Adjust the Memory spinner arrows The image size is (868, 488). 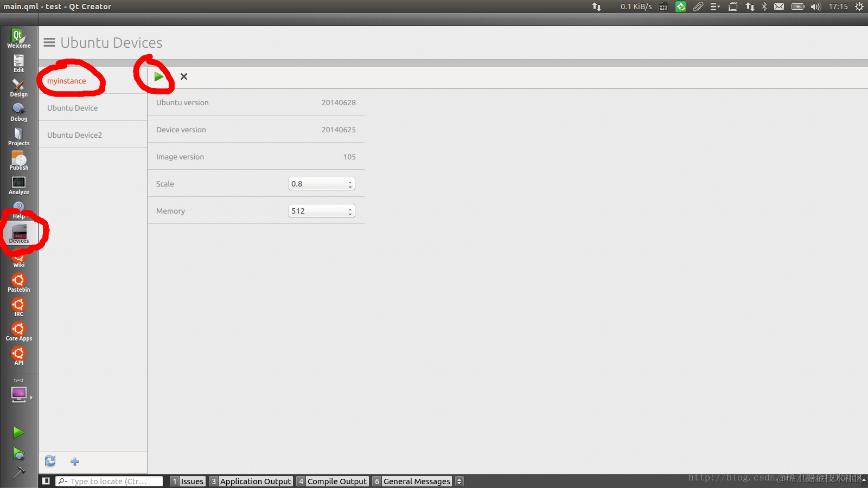[350, 211]
